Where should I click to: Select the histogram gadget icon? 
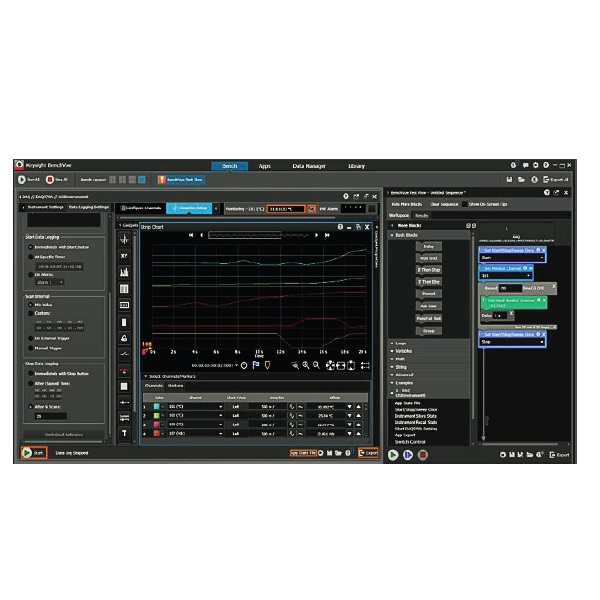[x=125, y=272]
